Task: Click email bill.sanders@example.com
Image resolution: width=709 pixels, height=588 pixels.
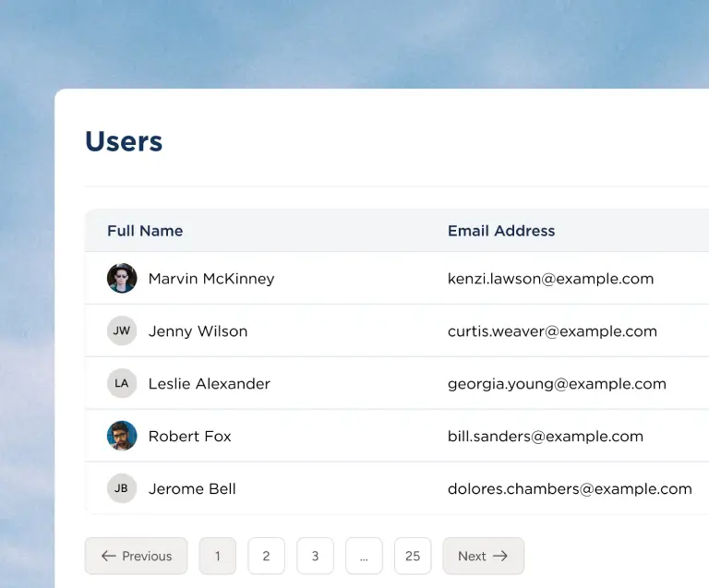Action: click(545, 437)
